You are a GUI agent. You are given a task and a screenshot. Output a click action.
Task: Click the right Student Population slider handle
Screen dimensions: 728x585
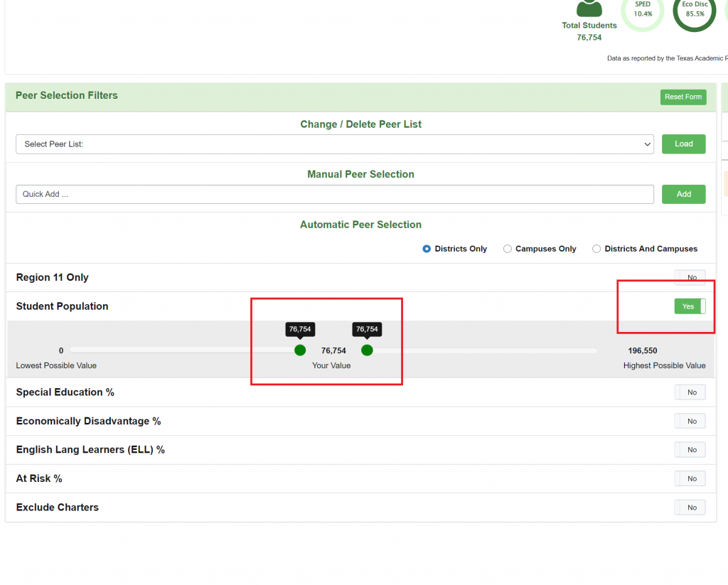367,350
